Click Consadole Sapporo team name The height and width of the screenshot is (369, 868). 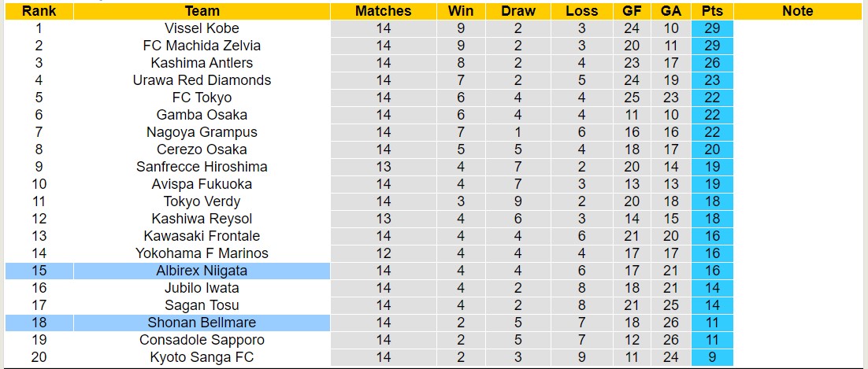[202, 340]
